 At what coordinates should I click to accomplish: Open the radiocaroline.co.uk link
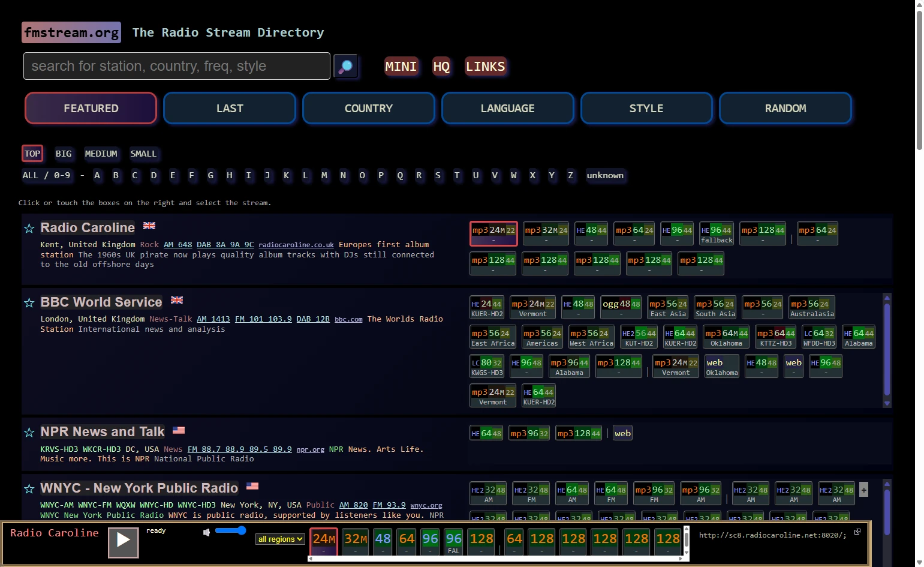point(296,245)
